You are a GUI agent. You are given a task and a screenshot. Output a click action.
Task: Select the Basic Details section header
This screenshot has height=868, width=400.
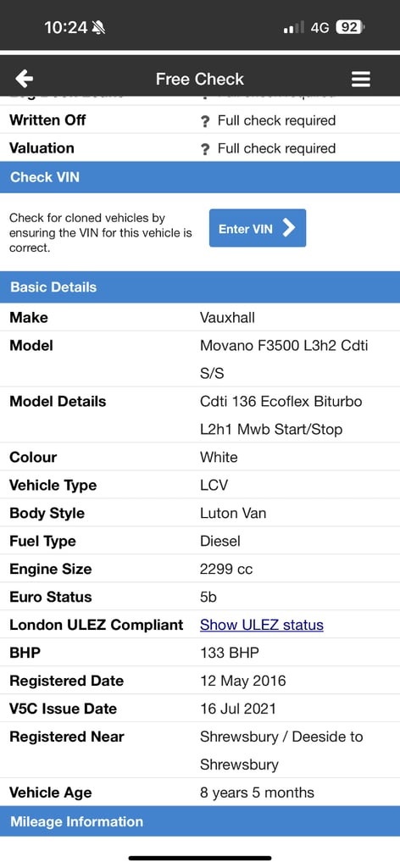[x=200, y=287]
